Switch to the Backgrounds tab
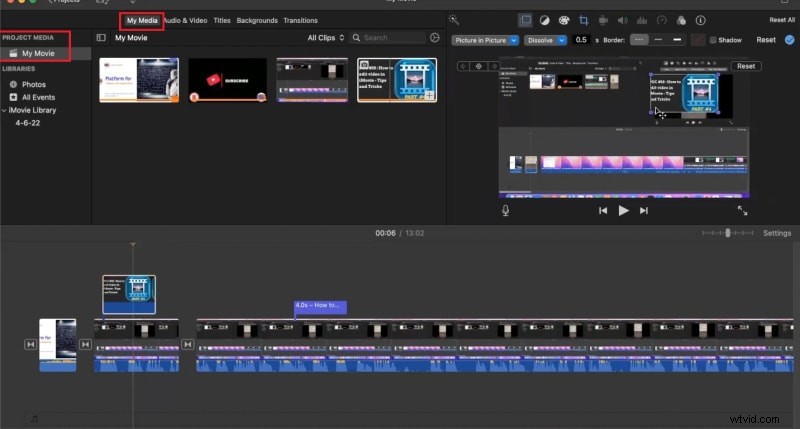Viewport: 800px width, 429px height. [257, 20]
